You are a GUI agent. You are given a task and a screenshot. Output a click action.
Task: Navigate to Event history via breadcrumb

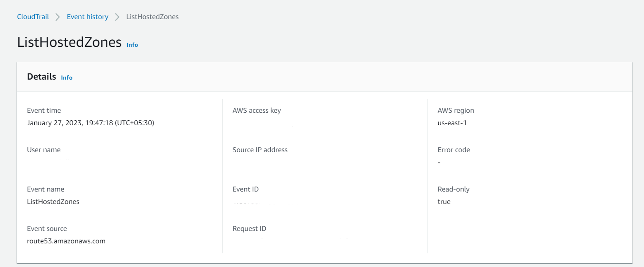point(87,17)
